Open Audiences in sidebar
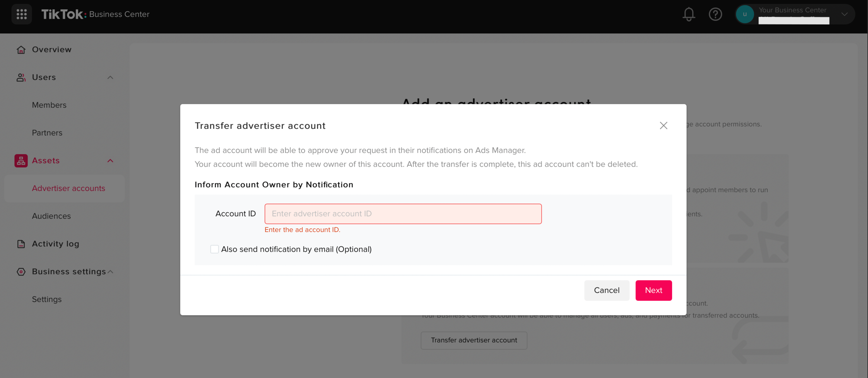Image resolution: width=868 pixels, height=378 pixels. click(x=51, y=216)
